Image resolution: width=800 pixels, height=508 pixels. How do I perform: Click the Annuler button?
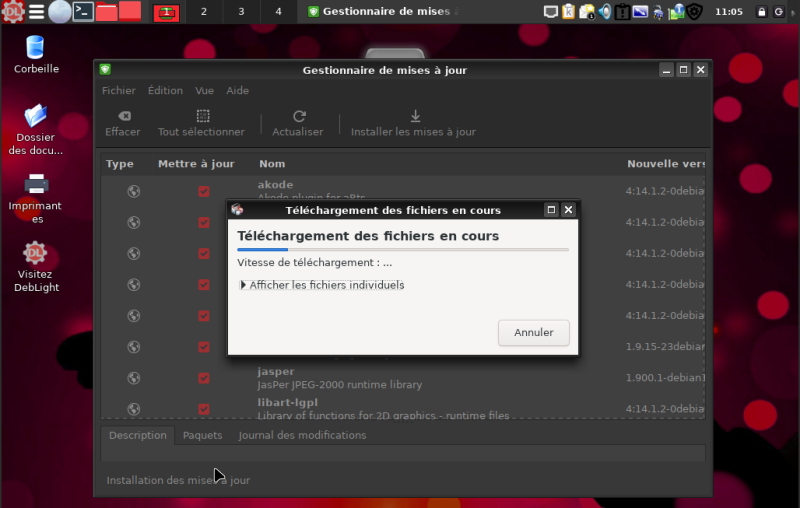tap(533, 332)
